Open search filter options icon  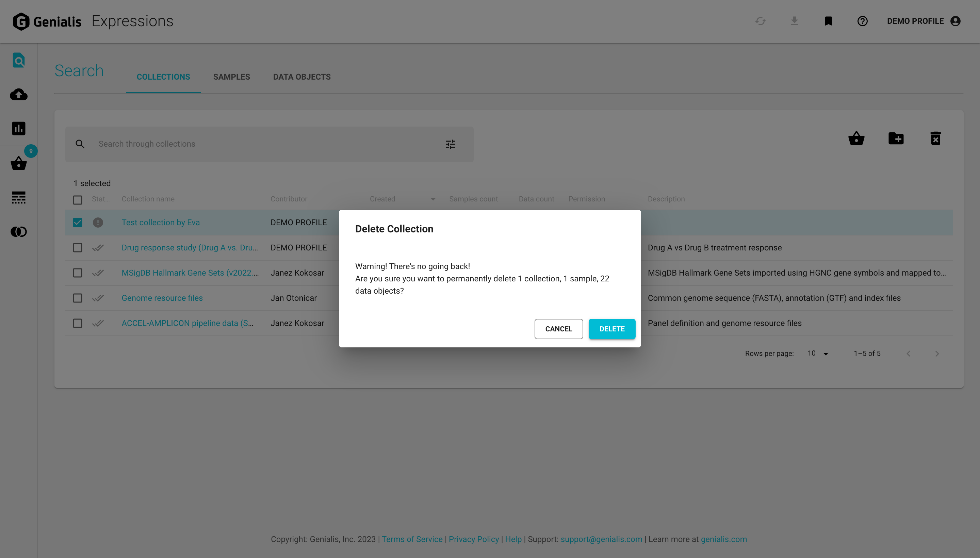point(450,144)
